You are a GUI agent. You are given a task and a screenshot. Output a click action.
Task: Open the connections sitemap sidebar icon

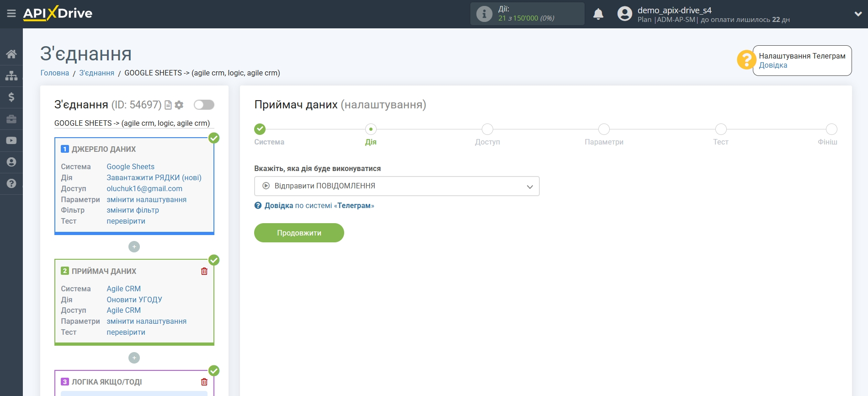11,75
